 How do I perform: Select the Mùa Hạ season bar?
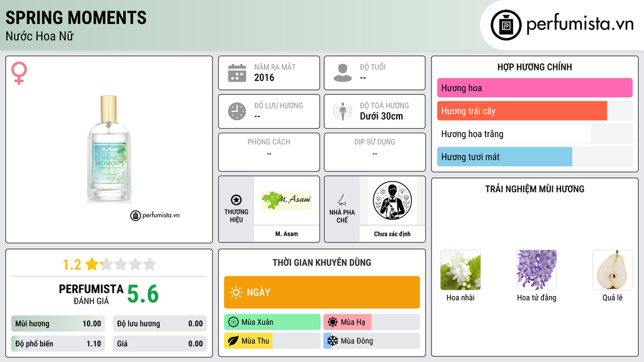tap(372, 322)
